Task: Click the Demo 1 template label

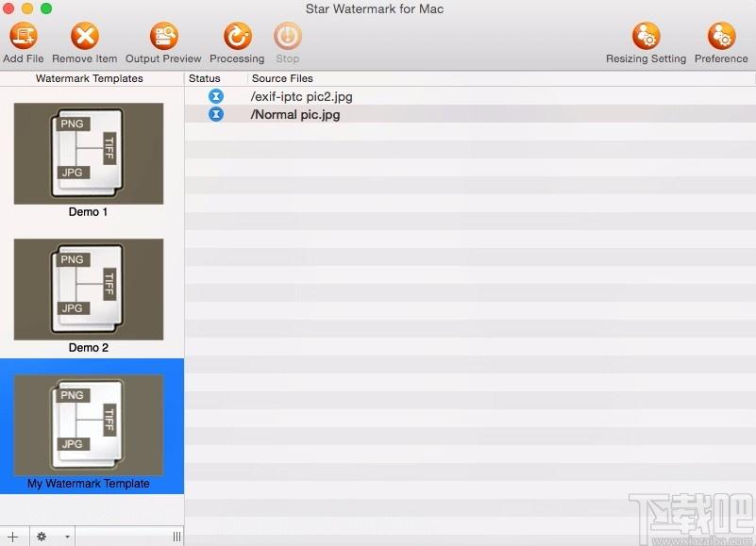Action: click(88, 212)
